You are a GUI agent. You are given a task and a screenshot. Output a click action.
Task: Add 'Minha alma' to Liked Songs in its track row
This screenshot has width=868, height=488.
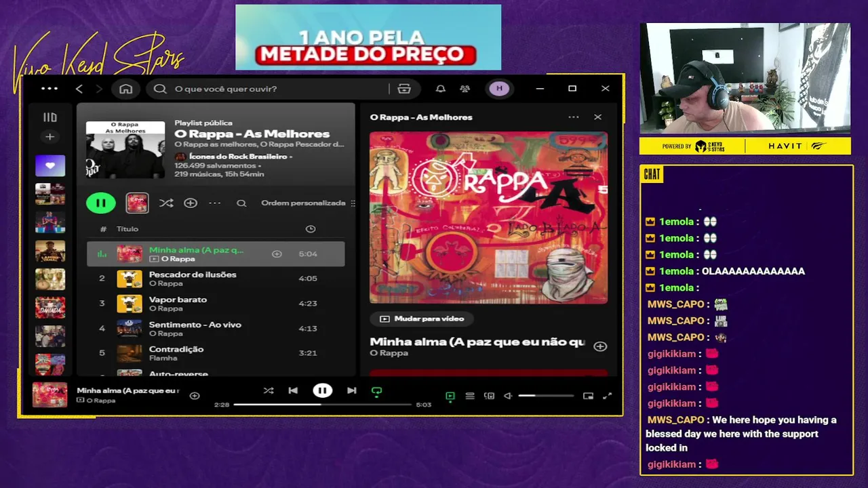(277, 253)
